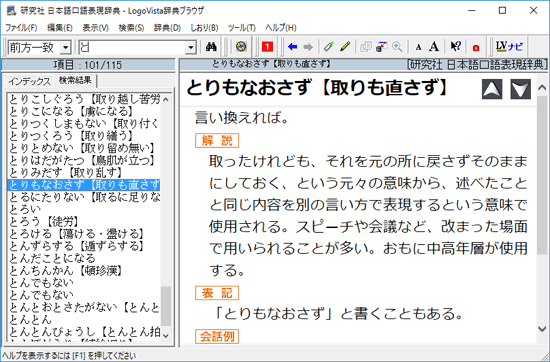The height and width of the screenshot is (362, 550).
Task: Click the magnifier zoom icon
Action: pyautogui.click(x=397, y=47)
